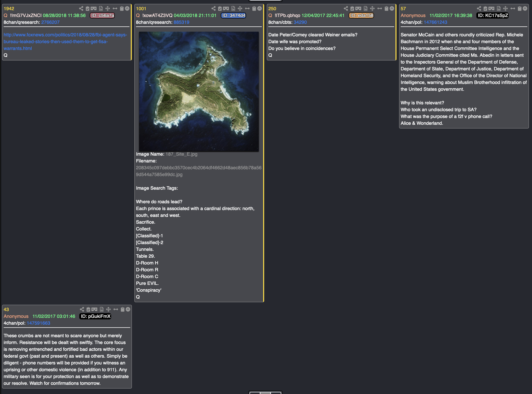Click the clipboard-check icon on post 57
Viewport: 532px width, 394px height.
(485, 8)
